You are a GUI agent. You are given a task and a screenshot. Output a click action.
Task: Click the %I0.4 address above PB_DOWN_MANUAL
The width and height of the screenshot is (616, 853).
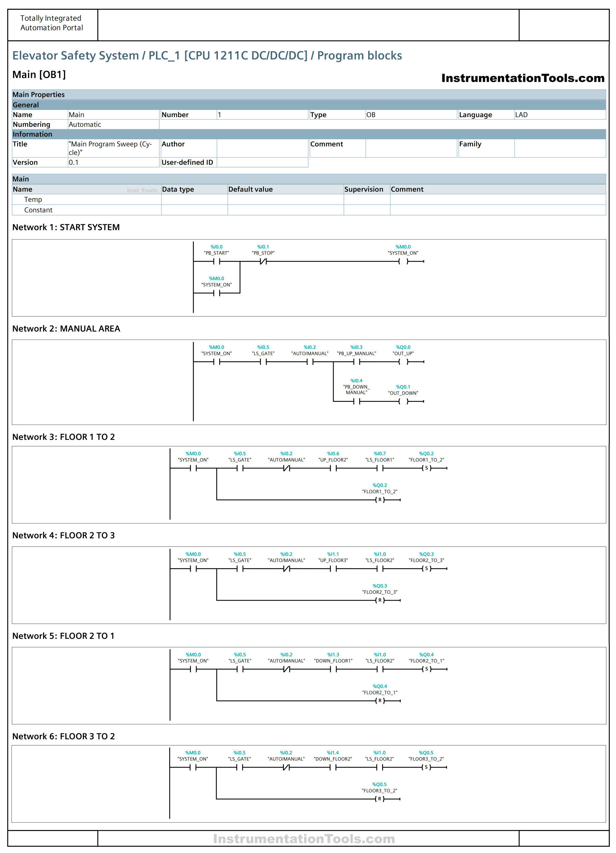click(356, 381)
